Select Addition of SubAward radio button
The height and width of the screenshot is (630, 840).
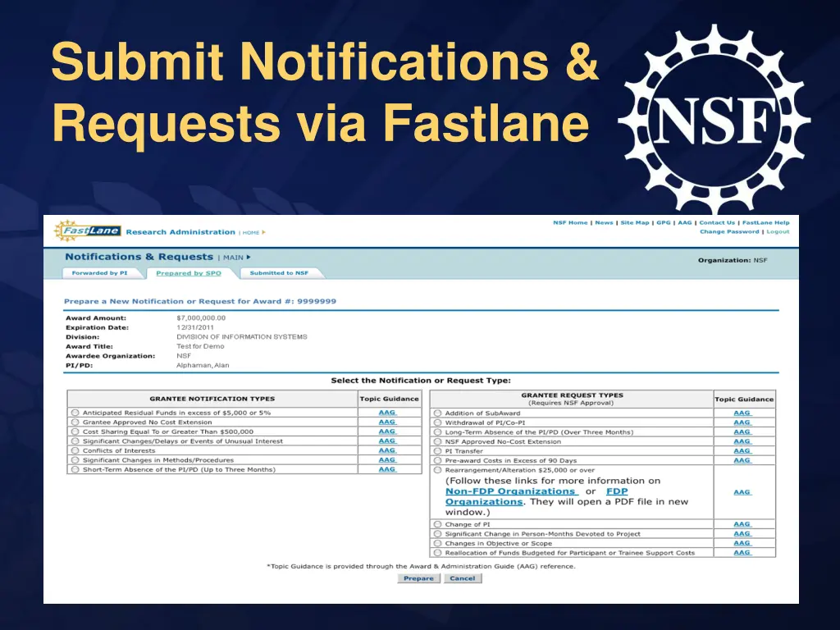pyautogui.click(x=438, y=413)
